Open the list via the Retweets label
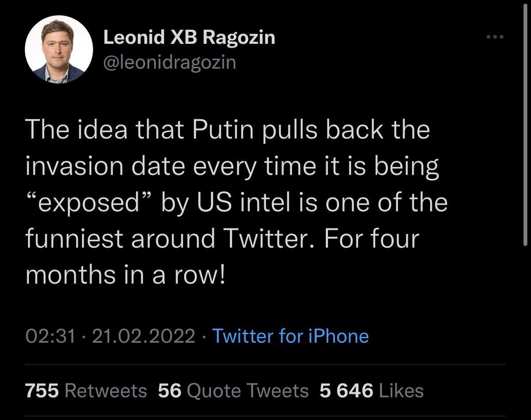This screenshot has height=420, width=531. point(106,391)
